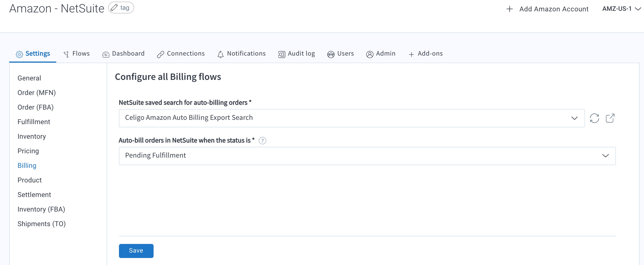Select Order (FBA) settings section
The height and width of the screenshot is (265, 644).
click(35, 107)
